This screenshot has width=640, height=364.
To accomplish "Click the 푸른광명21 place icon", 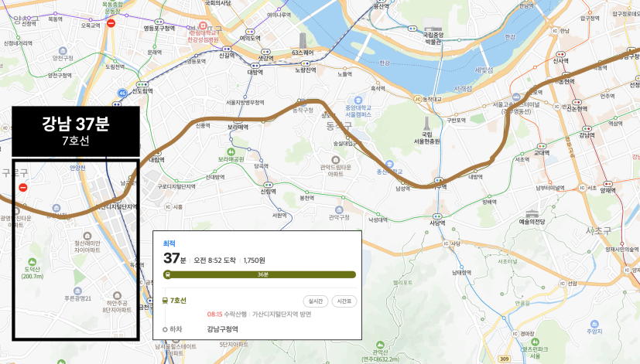I will tap(77, 291).
